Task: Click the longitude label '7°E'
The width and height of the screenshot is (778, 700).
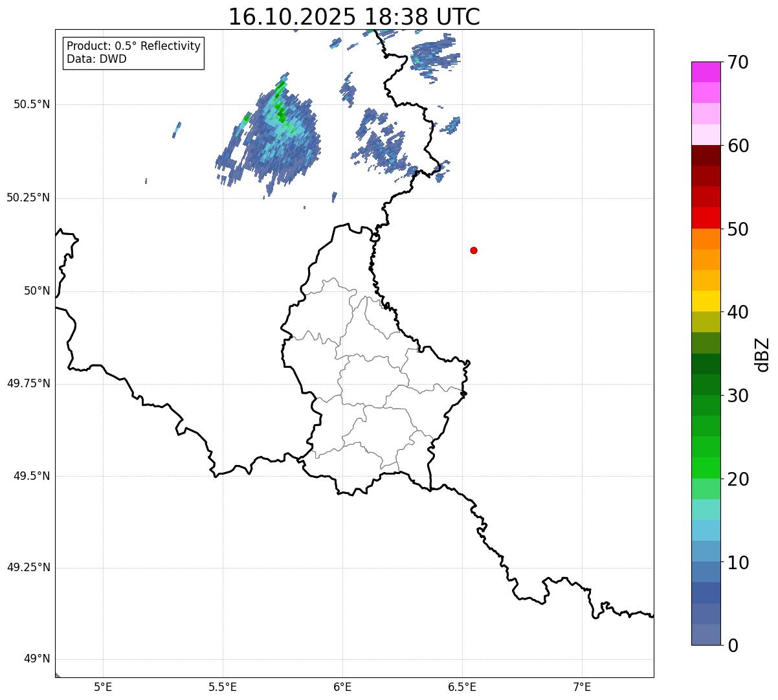Action: 582,686
